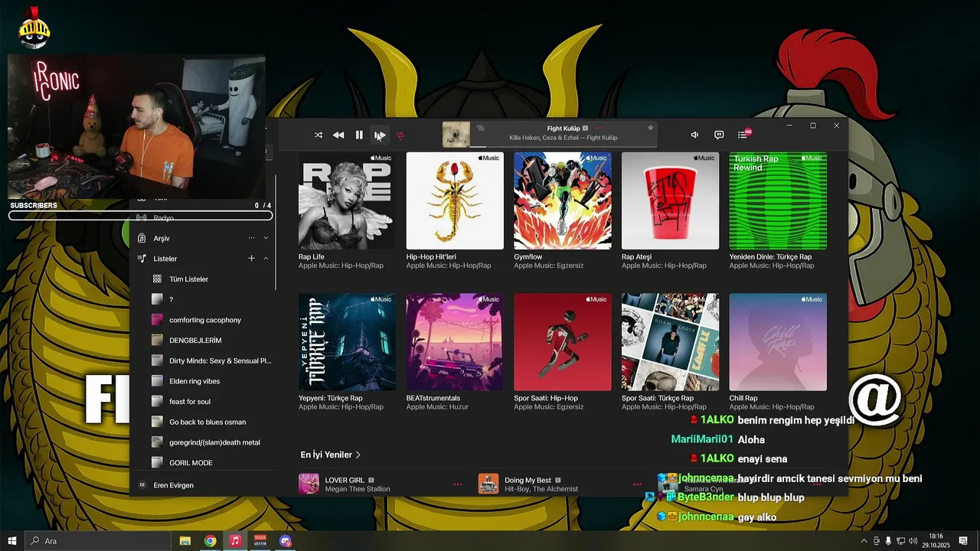Screen dimensions: 980x551
Task: Open Arşiv more options dots
Action: point(251,238)
